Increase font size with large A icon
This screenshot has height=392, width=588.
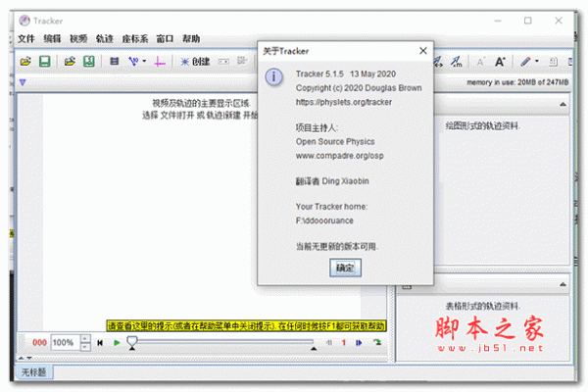click(x=500, y=62)
